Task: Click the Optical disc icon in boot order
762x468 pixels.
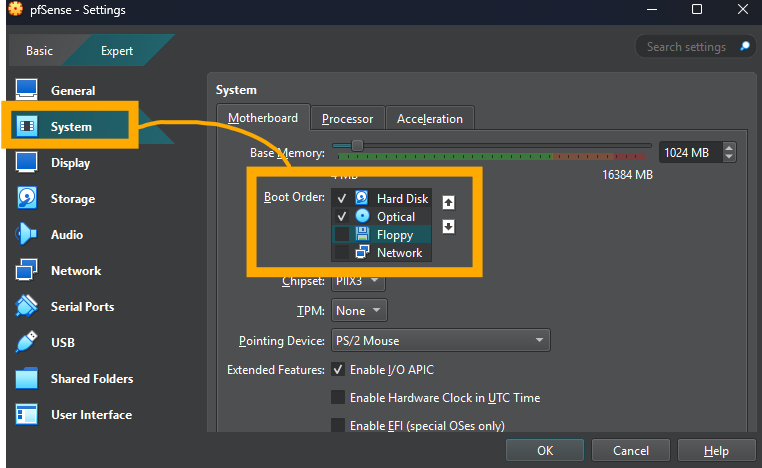Action: click(362, 216)
